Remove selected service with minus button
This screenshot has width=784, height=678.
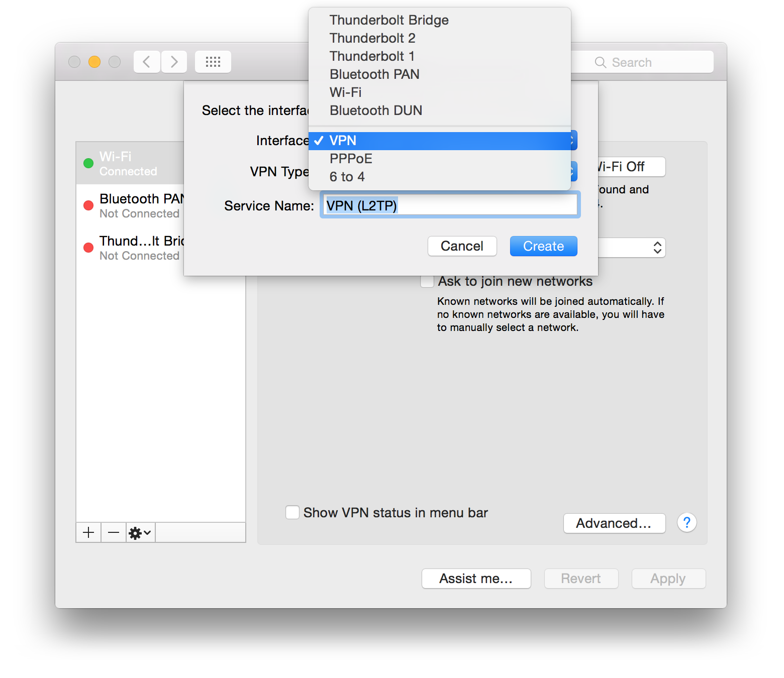tap(114, 532)
